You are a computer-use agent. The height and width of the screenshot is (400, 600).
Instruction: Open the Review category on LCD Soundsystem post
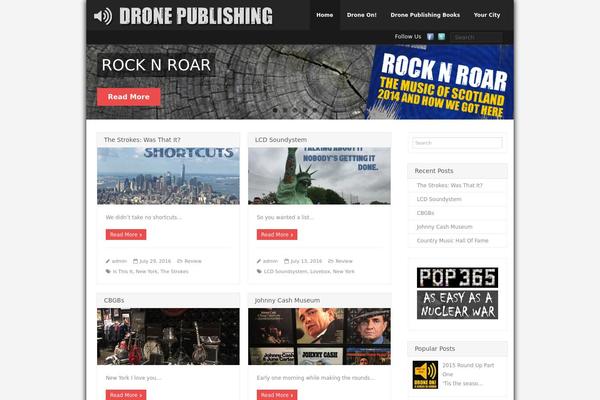[344, 261]
